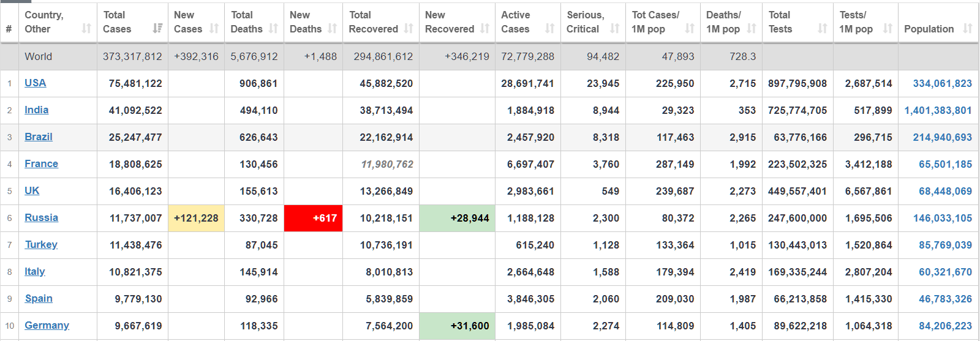Open France population figure link
Image resolution: width=980 pixels, height=341 pixels.
click(945, 164)
